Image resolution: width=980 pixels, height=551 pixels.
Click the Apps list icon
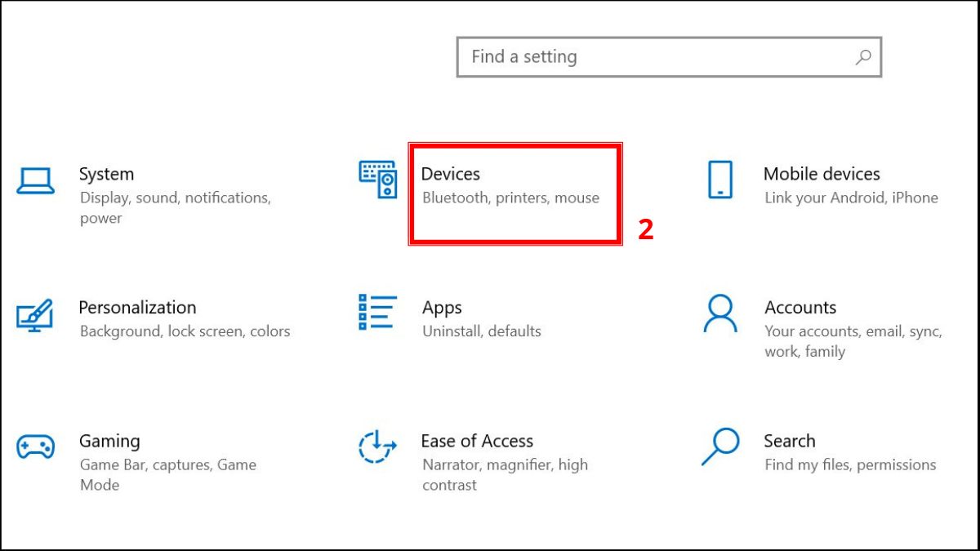[x=377, y=313]
